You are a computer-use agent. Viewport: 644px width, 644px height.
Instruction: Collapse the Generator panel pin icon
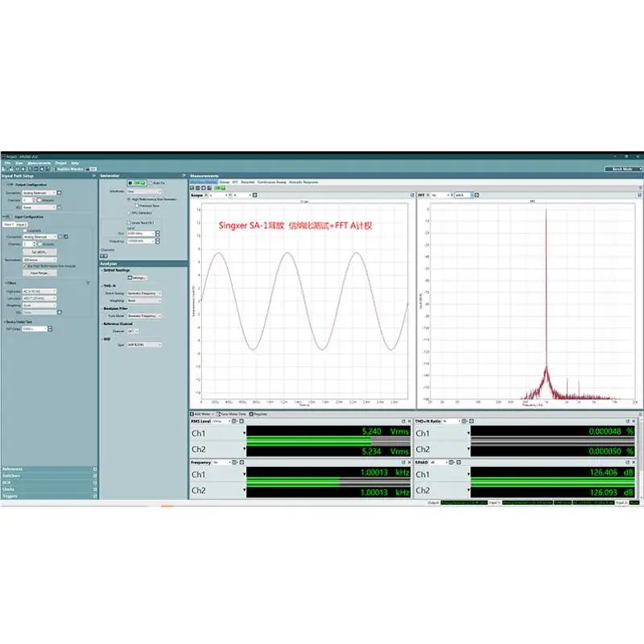pyautogui.click(x=184, y=175)
